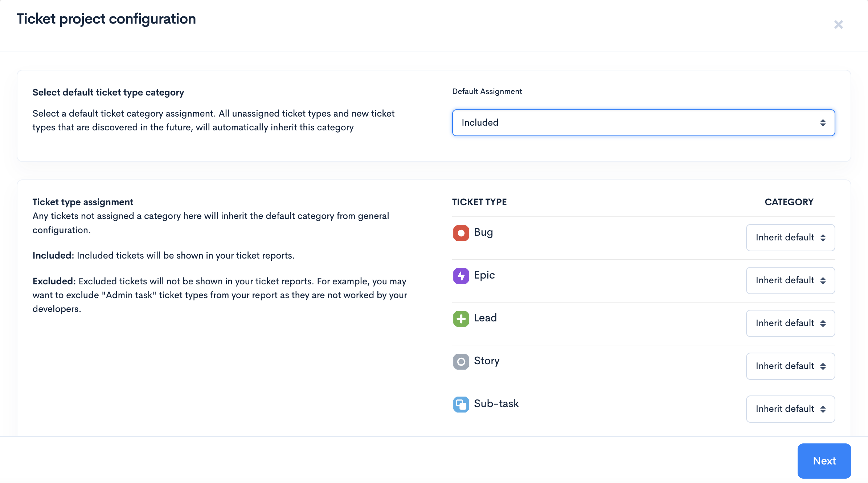Screen dimensions: 868x483
Task: Click the purple Epic lightning icon
Action: 461,276
